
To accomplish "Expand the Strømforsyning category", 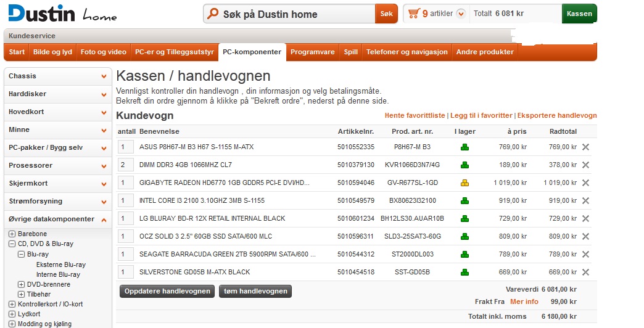I will click(x=104, y=202).
